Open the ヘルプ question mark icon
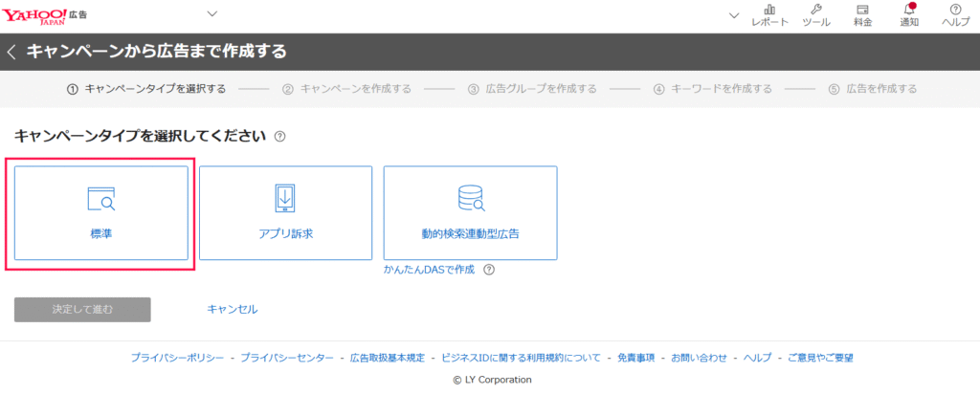The height and width of the screenshot is (394, 980). [x=956, y=15]
